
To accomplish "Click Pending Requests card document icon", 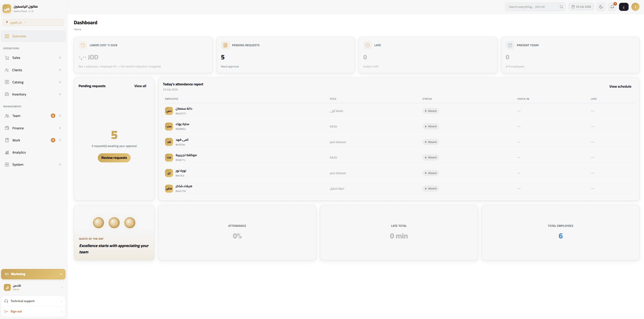I will coord(225,45).
